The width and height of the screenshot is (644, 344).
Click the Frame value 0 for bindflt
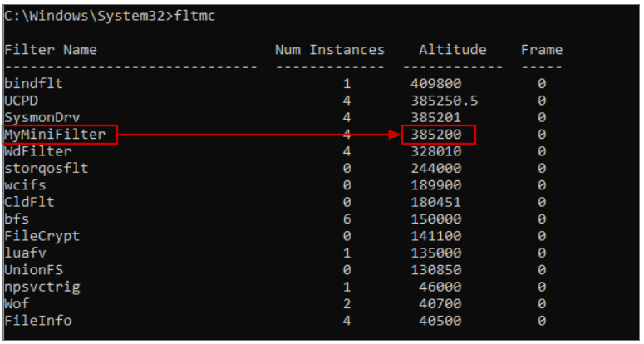pos(542,84)
